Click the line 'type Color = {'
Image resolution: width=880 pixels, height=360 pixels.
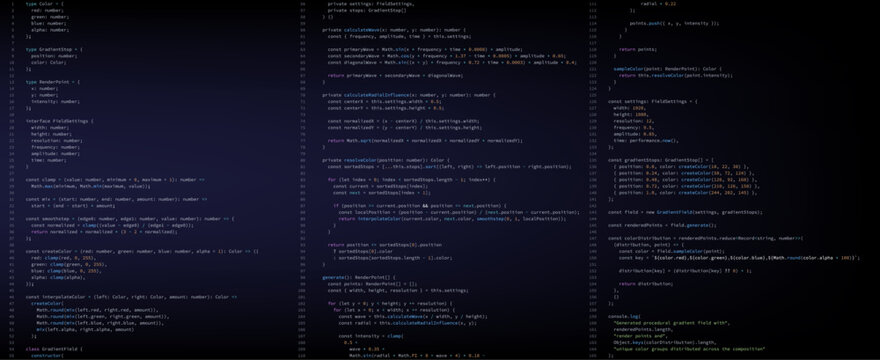(x=45, y=4)
